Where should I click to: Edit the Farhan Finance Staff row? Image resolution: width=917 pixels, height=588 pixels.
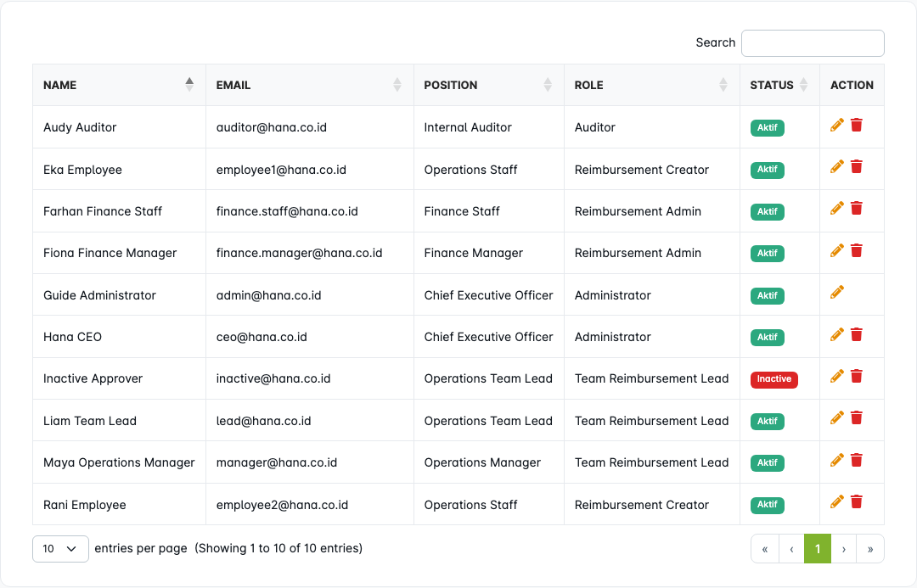tap(837, 209)
